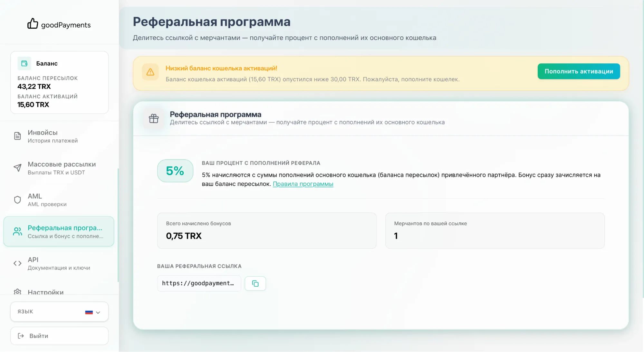Click the Настройки gear icon
This screenshot has width=644, height=352.
click(x=17, y=292)
